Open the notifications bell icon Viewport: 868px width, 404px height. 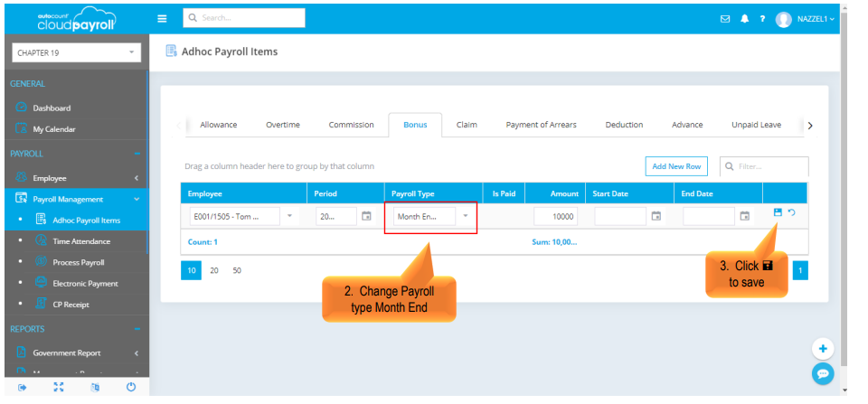(745, 19)
